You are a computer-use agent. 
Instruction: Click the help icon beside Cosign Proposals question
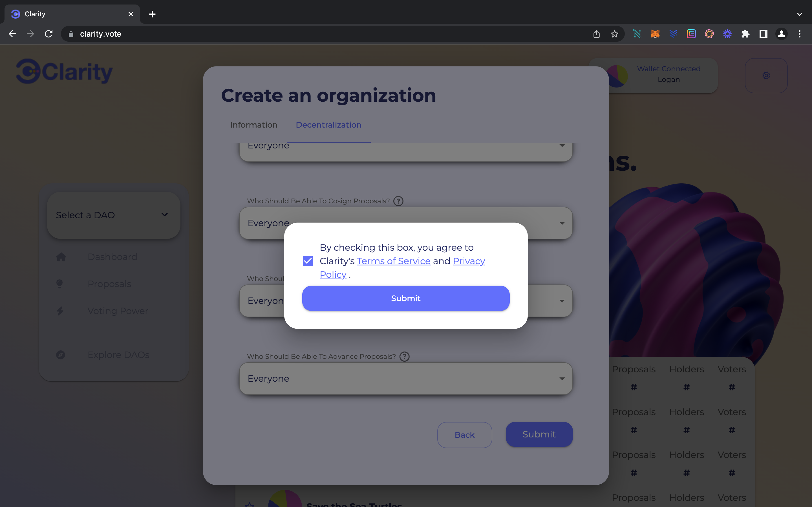[398, 201]
